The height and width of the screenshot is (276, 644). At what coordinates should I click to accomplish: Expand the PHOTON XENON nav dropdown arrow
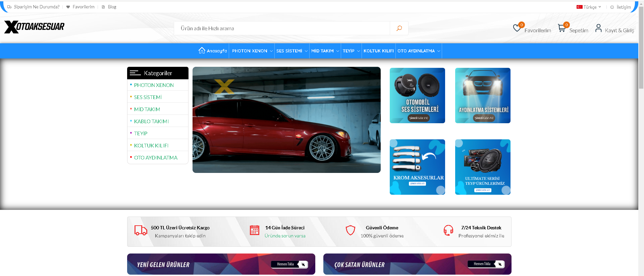tap(271, 51)
